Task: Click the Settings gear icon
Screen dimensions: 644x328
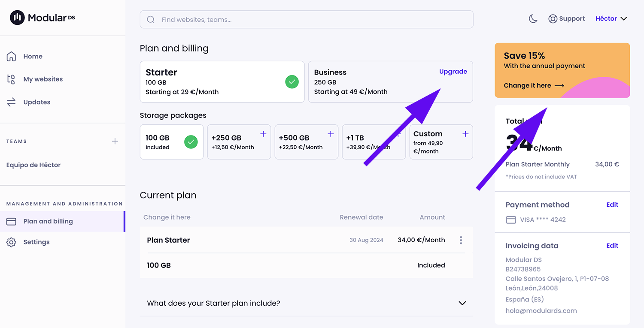Action: (12, 242)
